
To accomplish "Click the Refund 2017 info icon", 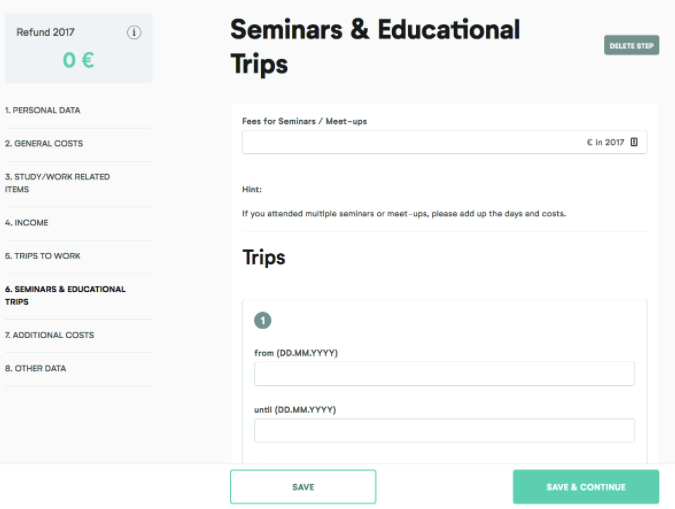I will (134, 32).
